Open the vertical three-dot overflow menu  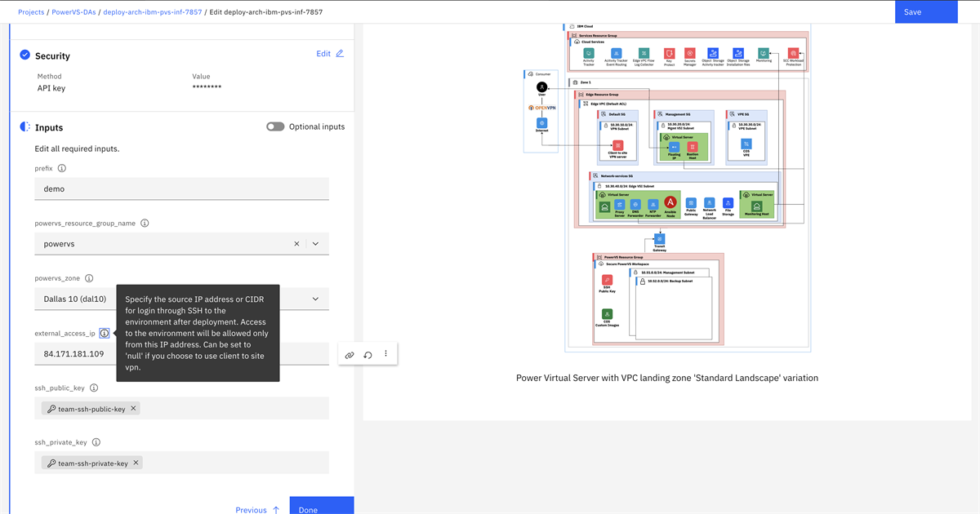(386, 354)
